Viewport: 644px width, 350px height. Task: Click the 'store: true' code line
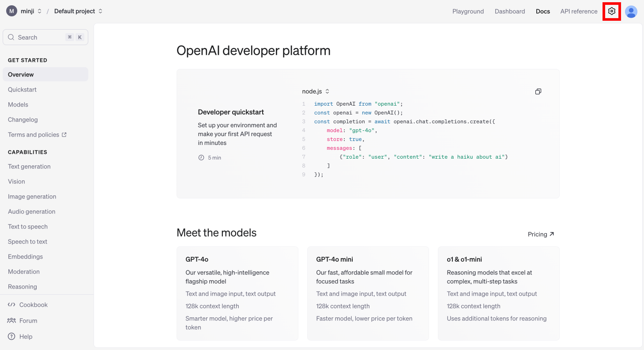(x=346, y=139)
